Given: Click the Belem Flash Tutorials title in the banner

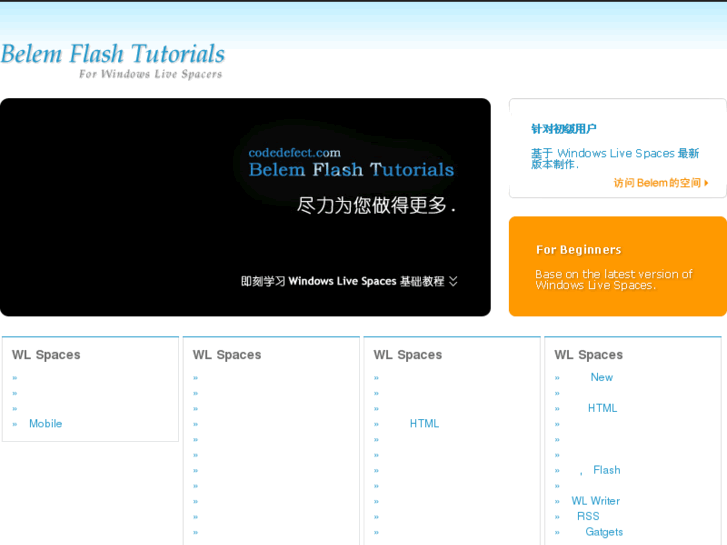Looking at the screenshot, I should 351,170.
